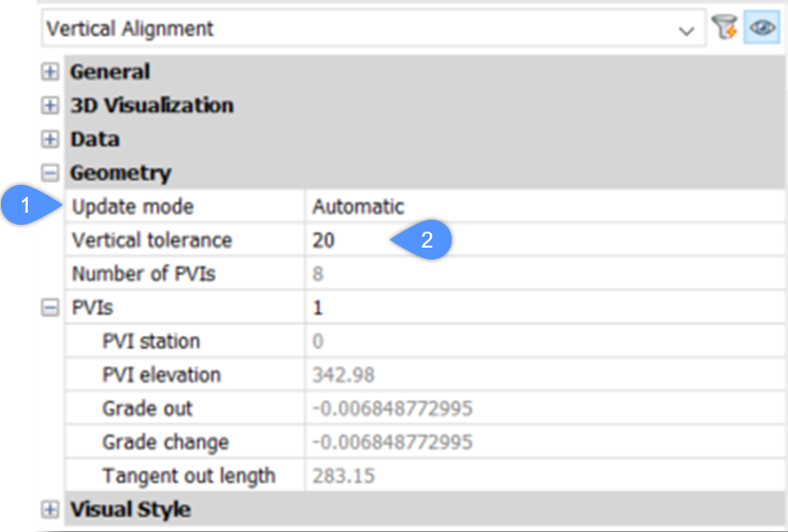Expand the 3D Visualization section

point(50,105)
